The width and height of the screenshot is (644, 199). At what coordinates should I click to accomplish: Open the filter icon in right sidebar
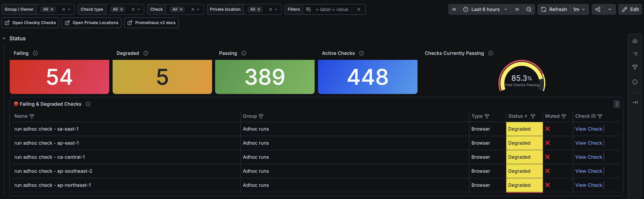[635, 67]
